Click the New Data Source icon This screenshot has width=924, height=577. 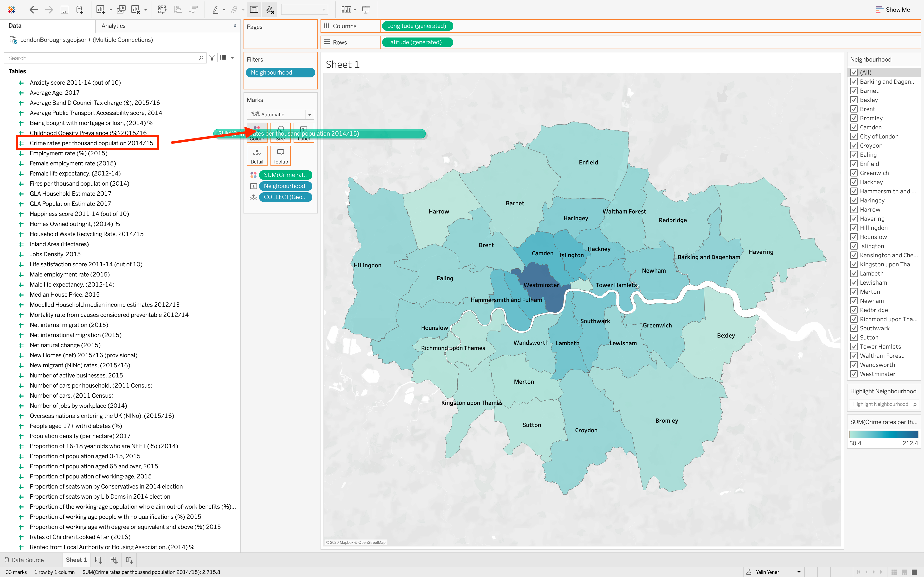pos(79,10)
